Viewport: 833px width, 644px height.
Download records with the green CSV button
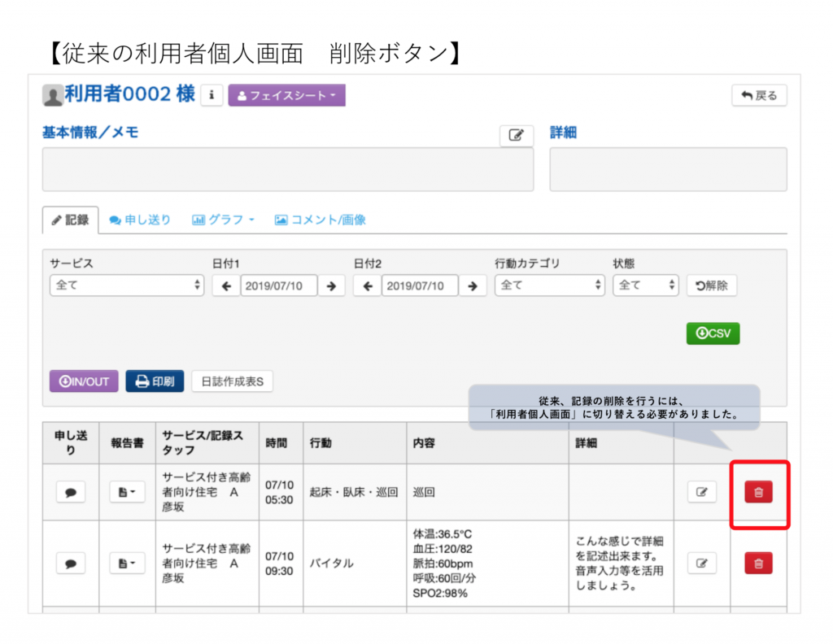[x=713, y=333]
